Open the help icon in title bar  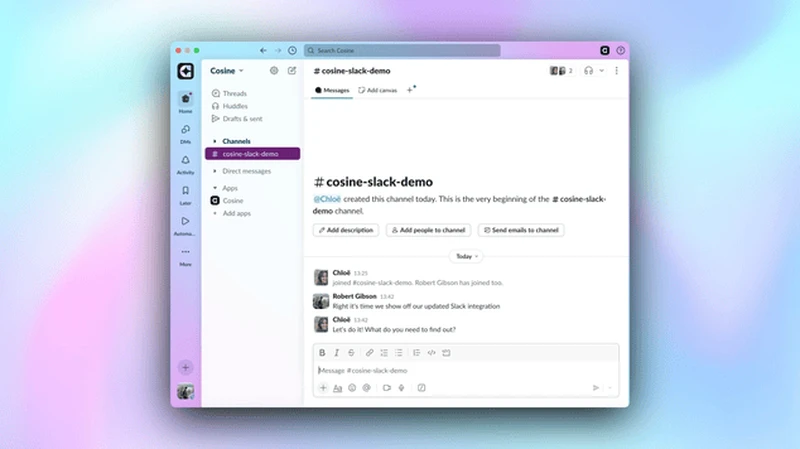[620, 51]
